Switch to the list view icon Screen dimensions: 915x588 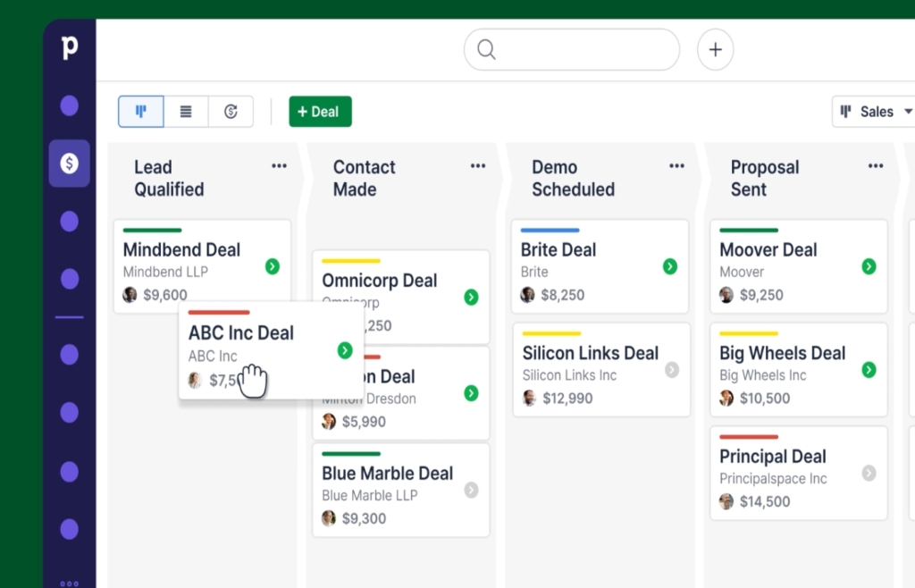click(x=185, y=111)
